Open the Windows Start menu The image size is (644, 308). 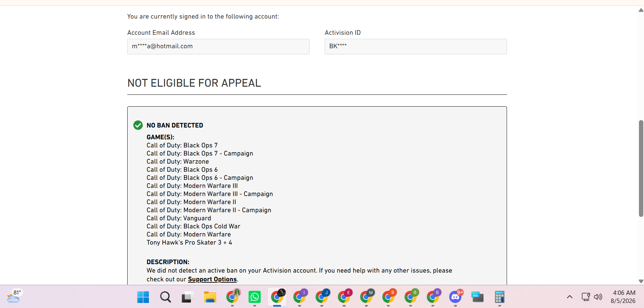point(143,297)
